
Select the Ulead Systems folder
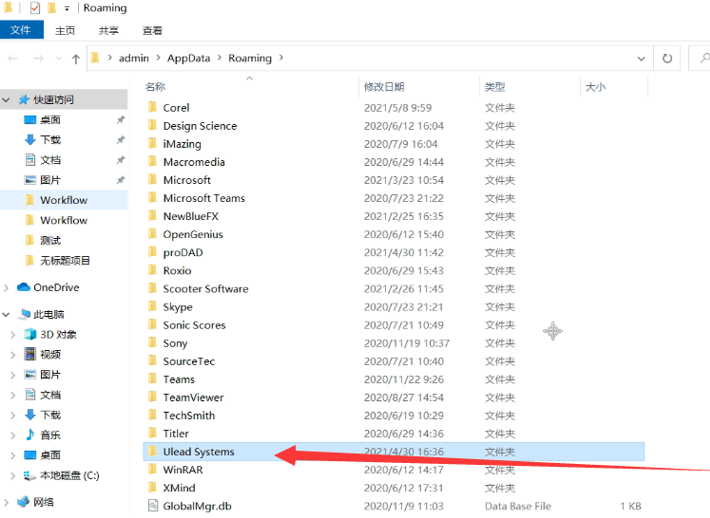coord(198,452)
